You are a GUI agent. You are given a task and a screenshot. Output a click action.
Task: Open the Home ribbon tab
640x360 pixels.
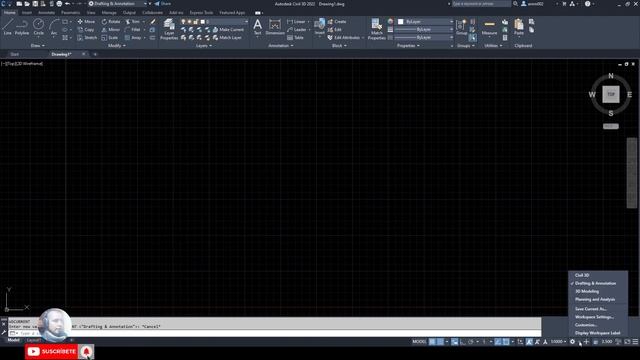point(9,13)
